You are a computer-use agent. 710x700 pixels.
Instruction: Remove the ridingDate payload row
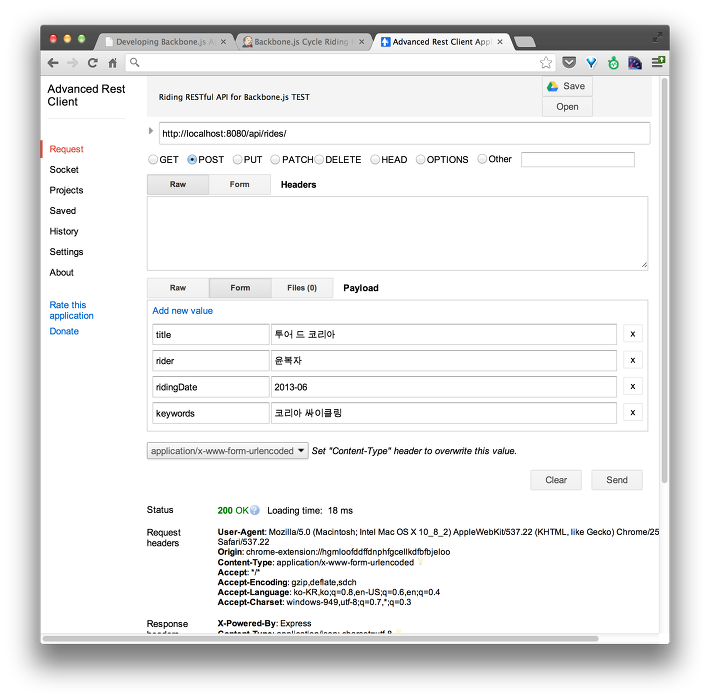pos(633,386)
